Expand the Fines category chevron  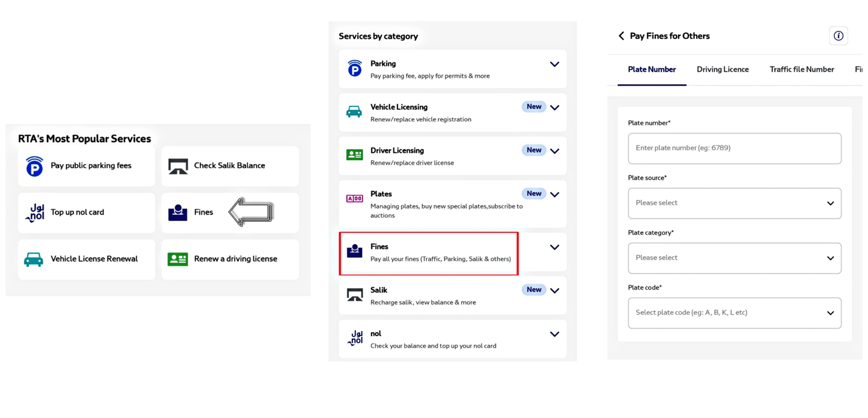(x=554, y=247)
